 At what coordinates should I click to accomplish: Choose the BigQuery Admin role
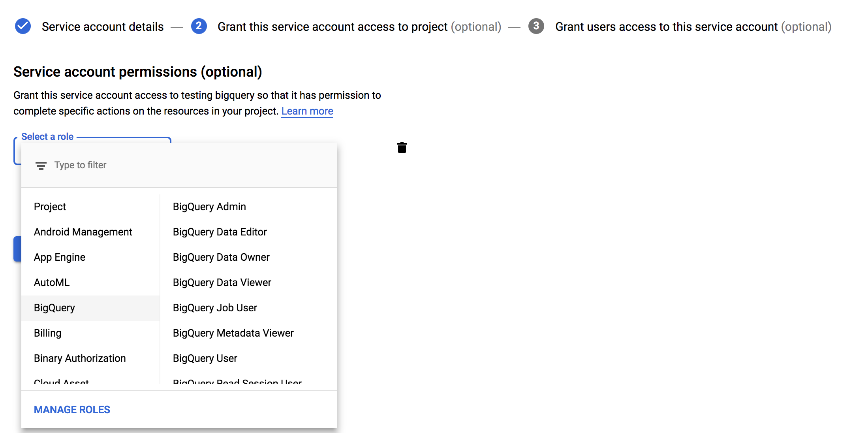point(209,207)
